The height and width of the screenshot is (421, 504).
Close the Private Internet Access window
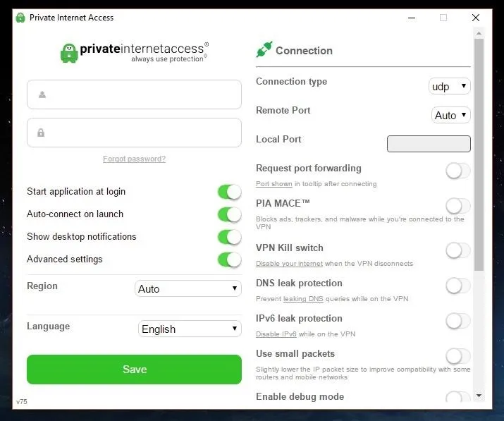(x=476, y=18)
